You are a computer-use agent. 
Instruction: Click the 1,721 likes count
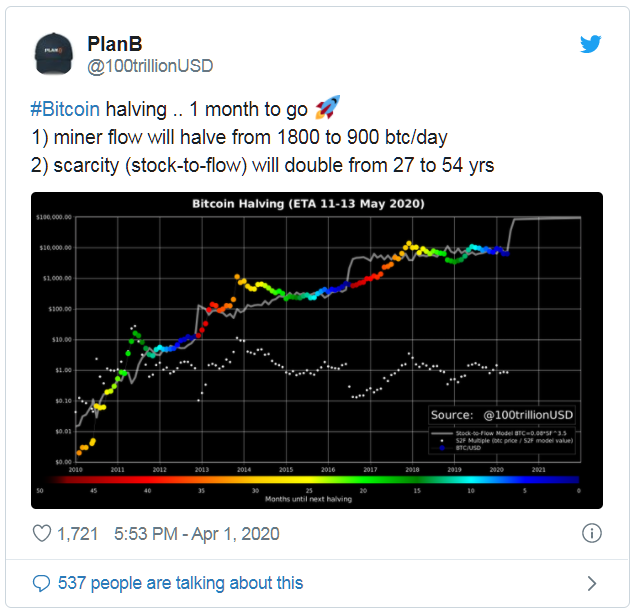(x=77, y=534)
